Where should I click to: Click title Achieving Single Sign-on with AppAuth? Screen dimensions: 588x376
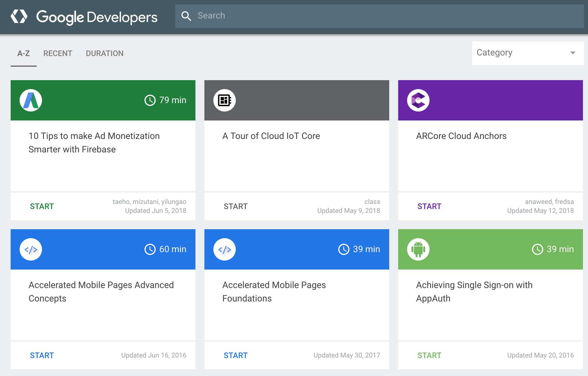click(474, 292)
